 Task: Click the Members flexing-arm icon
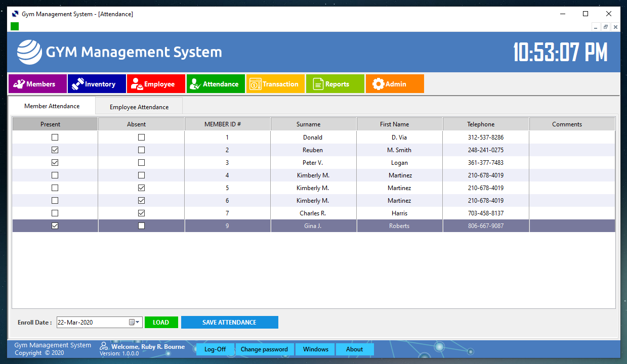pyautogui.click(x=20, y=84)
